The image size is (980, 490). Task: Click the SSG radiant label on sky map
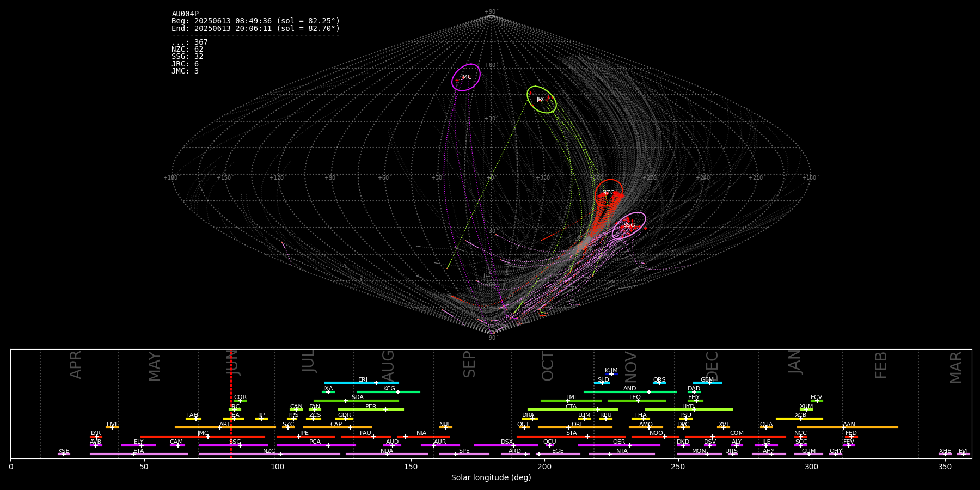(x=629, y=225)
